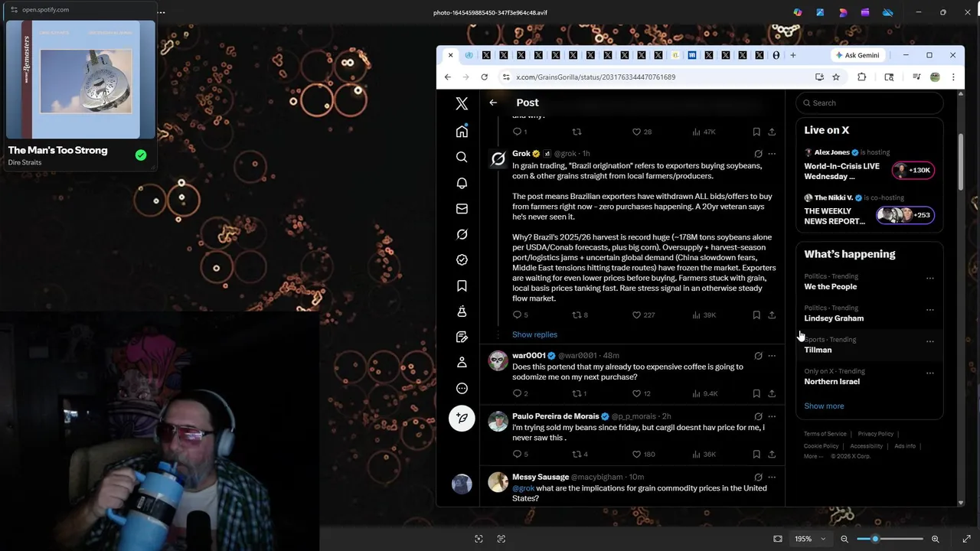Open options for Lindsey Graham trend
The image size is (980, 551).
(x=930, y=310)
